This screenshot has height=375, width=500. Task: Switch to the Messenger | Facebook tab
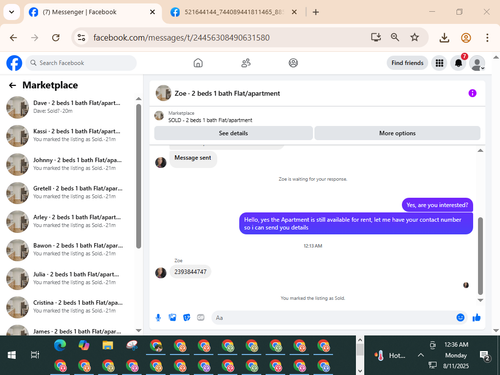pos(92,12)
